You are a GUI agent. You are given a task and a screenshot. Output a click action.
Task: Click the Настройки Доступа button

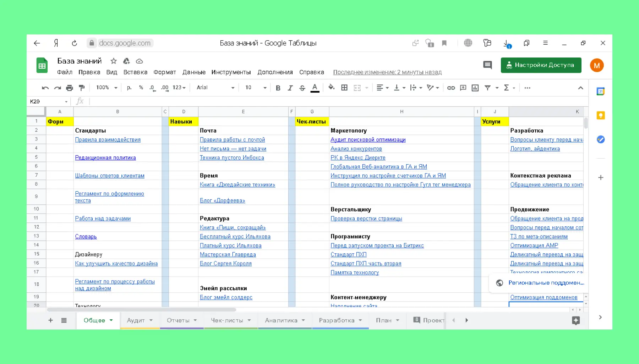(541, 65)
